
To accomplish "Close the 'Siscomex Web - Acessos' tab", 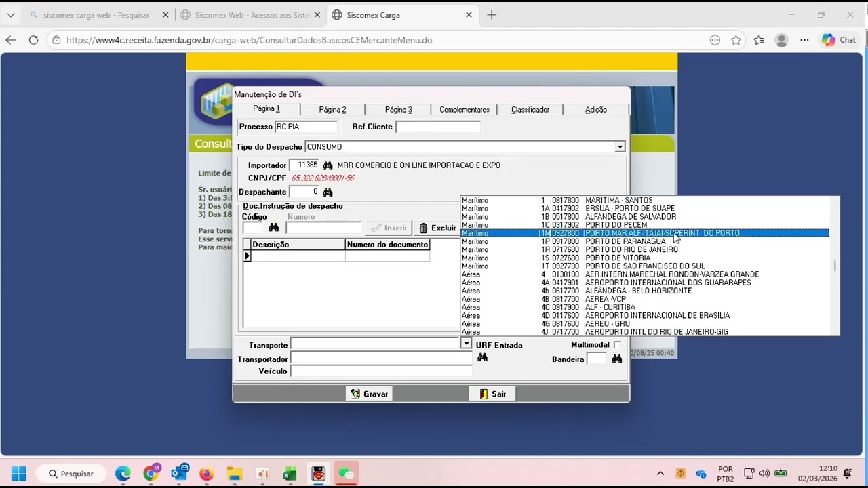I will pyautogui.click(x=318, y=15).
